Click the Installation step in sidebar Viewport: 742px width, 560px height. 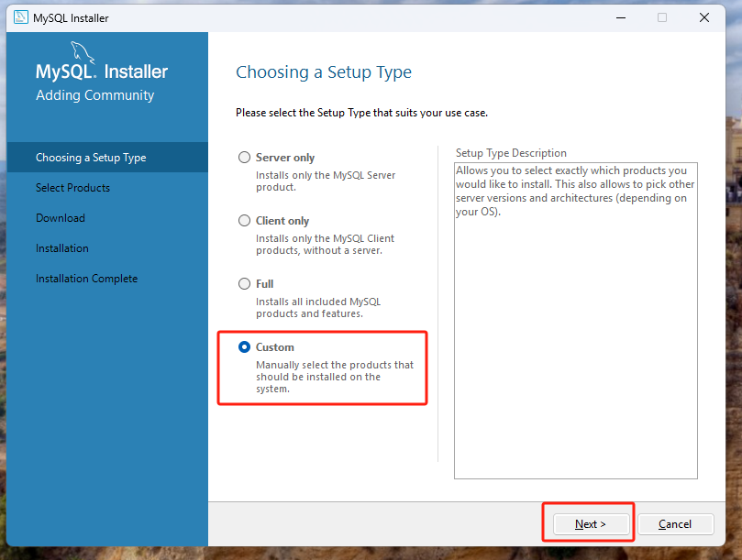(62, 248)
